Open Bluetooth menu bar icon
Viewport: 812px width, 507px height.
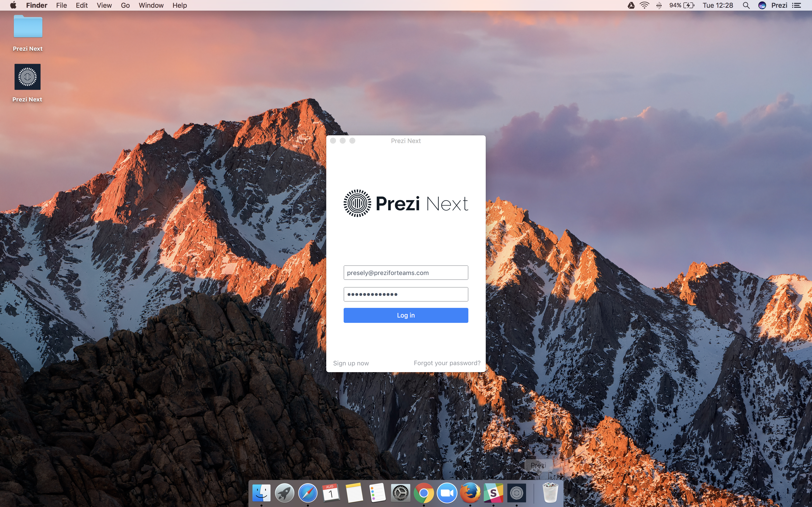tap(659, 5)
